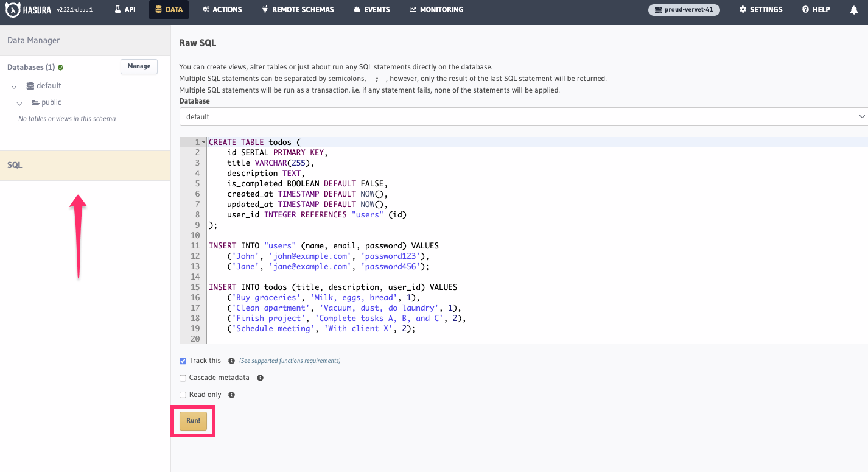Image resolution: width=868 pixels, height=472 pixels.
Task: Select the proud-vervet-41 project label
Action: click(684, 10)
